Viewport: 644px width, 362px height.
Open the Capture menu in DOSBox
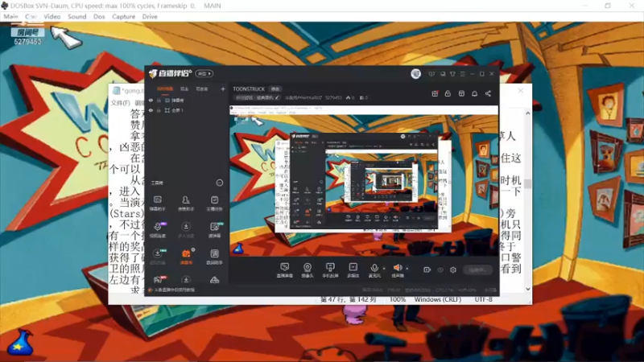pos(123,16)
